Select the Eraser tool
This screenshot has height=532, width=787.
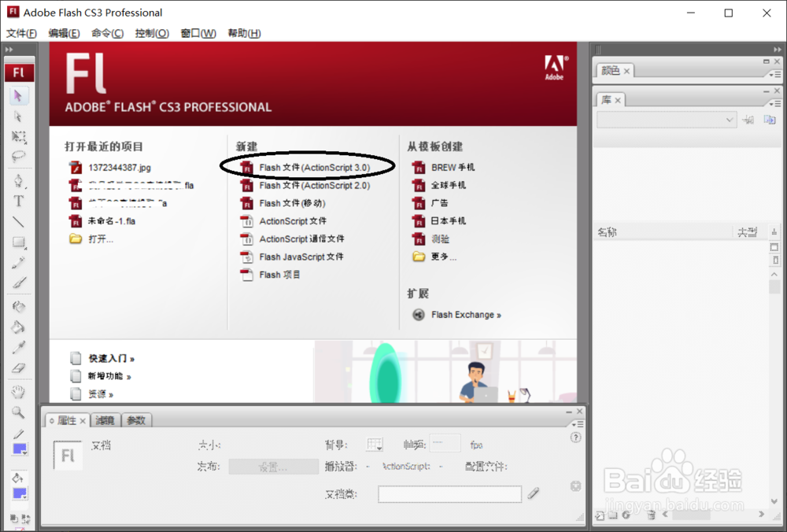(x=19, y=368)
